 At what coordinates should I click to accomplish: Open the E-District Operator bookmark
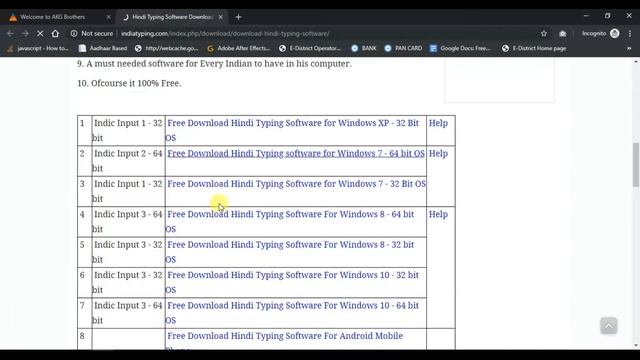coord(310,48)
